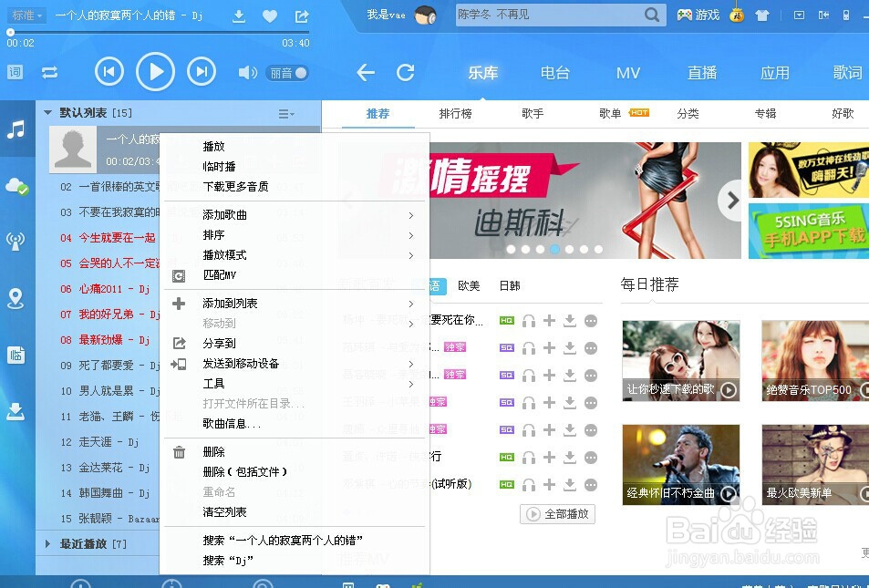Expand the 添加到列表 submenu
869x588 pixels.
pos(295,304)
